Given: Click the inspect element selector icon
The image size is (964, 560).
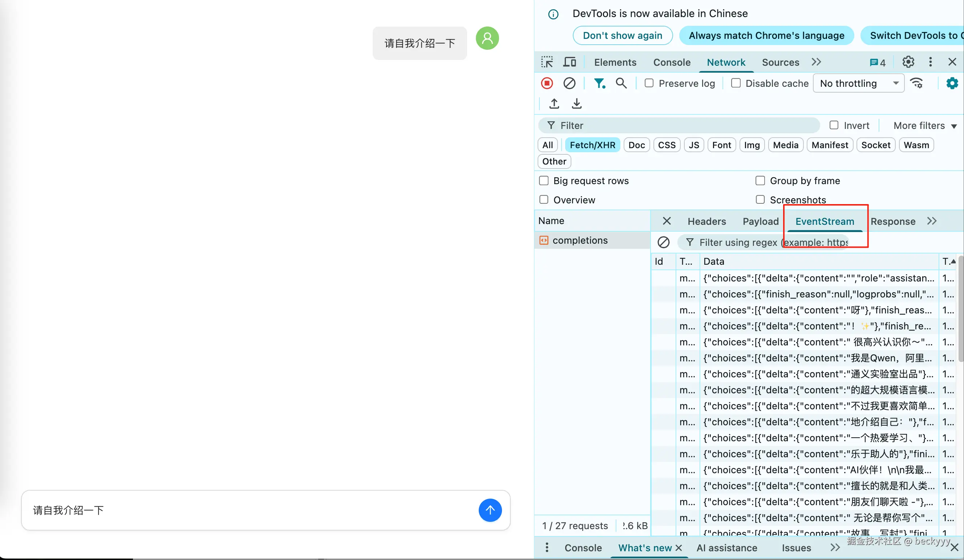Looking at the screenshot, I should (x=547, y=62).
